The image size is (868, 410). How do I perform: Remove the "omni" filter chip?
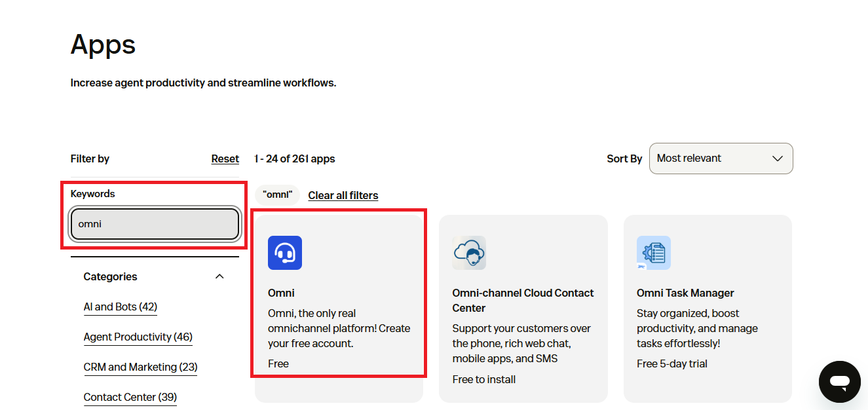[x=277, y=195]
